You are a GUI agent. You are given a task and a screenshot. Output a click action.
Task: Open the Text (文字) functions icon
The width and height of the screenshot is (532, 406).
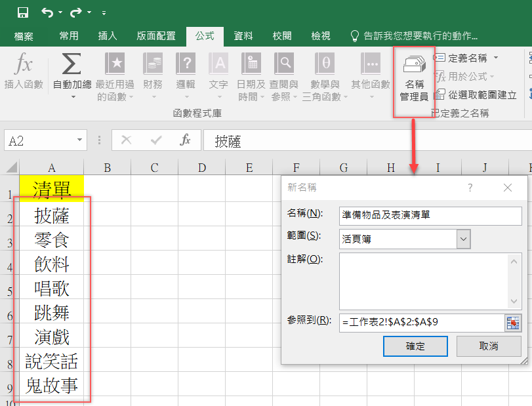218,65
